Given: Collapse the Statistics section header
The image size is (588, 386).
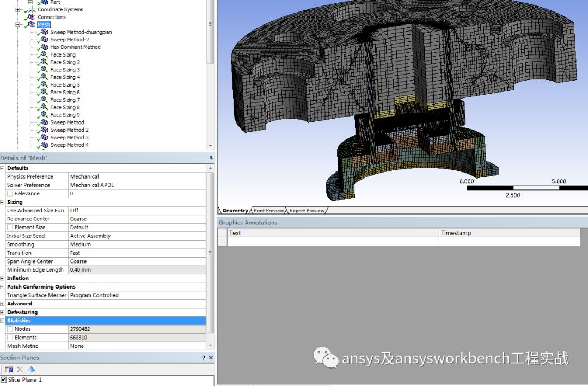Looking at the screenshot, I should 4,321.
